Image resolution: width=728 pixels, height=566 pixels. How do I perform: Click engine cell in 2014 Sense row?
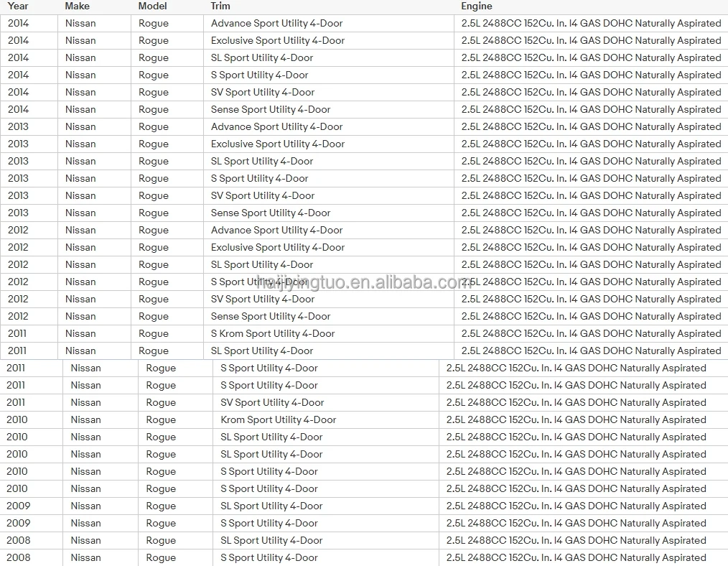point(591,109)
